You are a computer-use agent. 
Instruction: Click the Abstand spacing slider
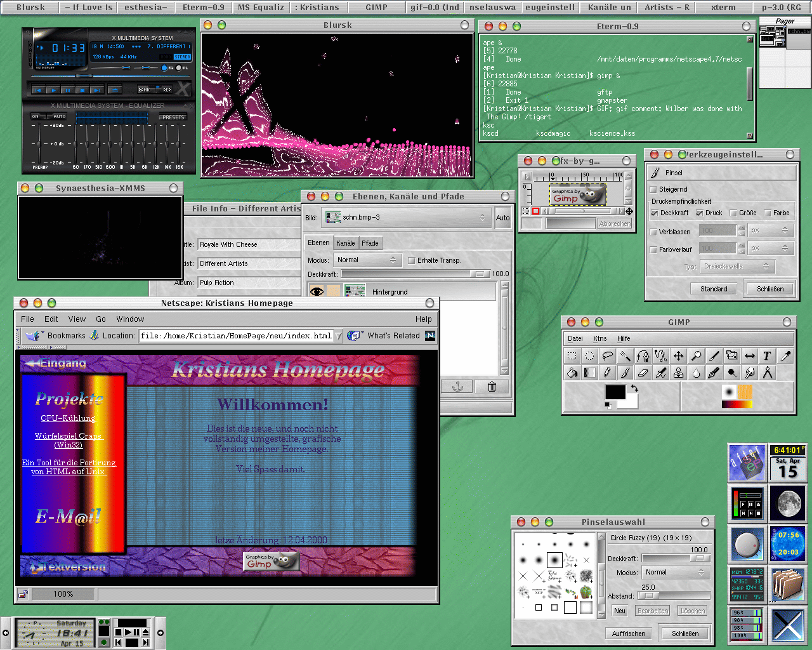point(674,596)
